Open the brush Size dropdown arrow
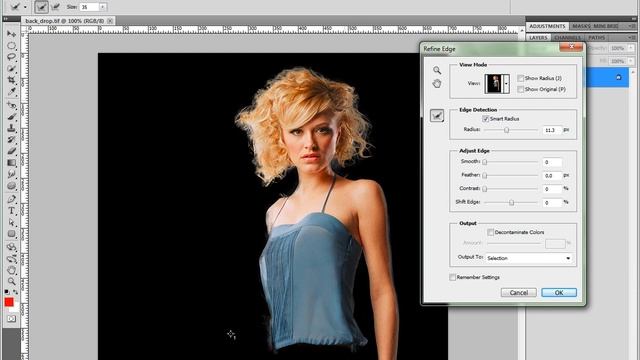Screen dimensions: 640x360 [x=102, y=7]
